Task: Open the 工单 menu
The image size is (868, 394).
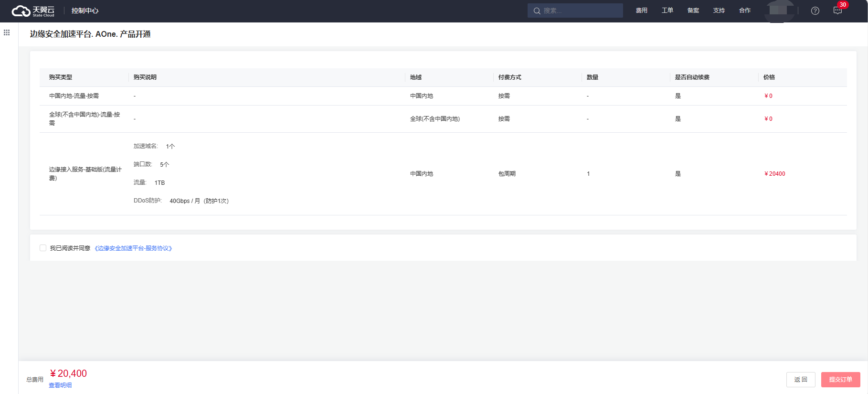Action: (x=667, y=11)
